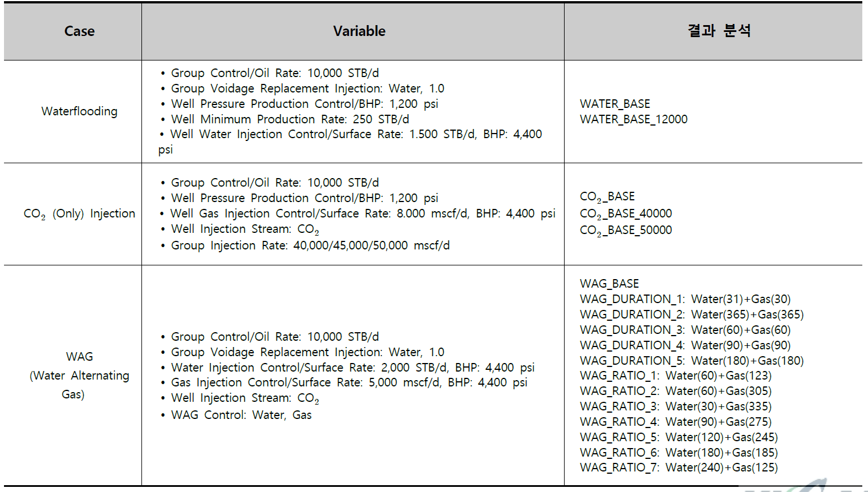Viewport: 868px width, 492px height.
Task: Click 'Group Injection Rate: 40,000/45,000/50,000 mscf/d'
Action: (x=310, y=245)
